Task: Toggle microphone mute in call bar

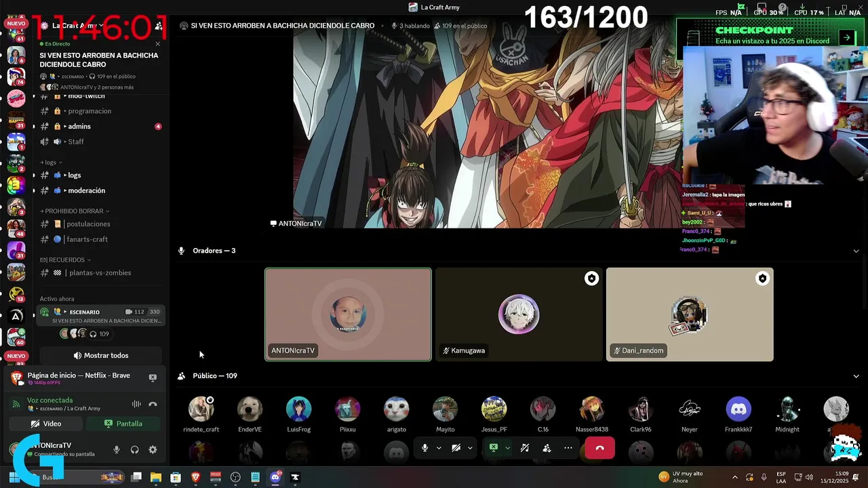Action: pyautogui.click(x=425, y=448)
